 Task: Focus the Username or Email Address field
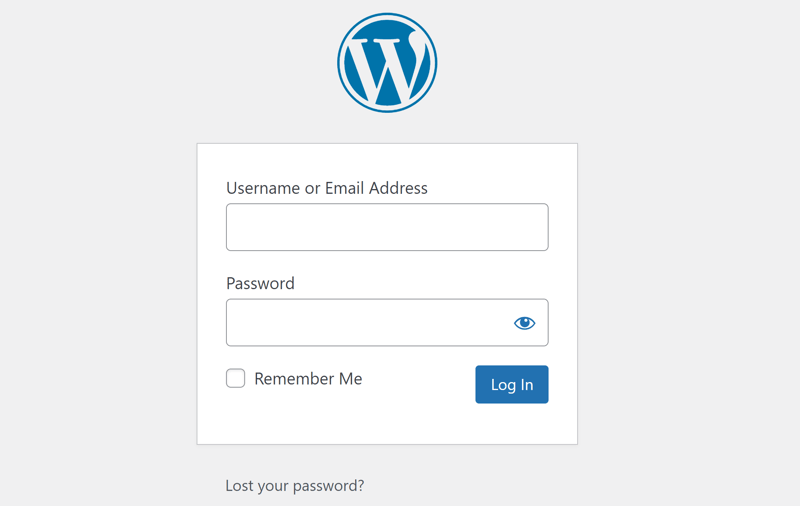point(387,227)
